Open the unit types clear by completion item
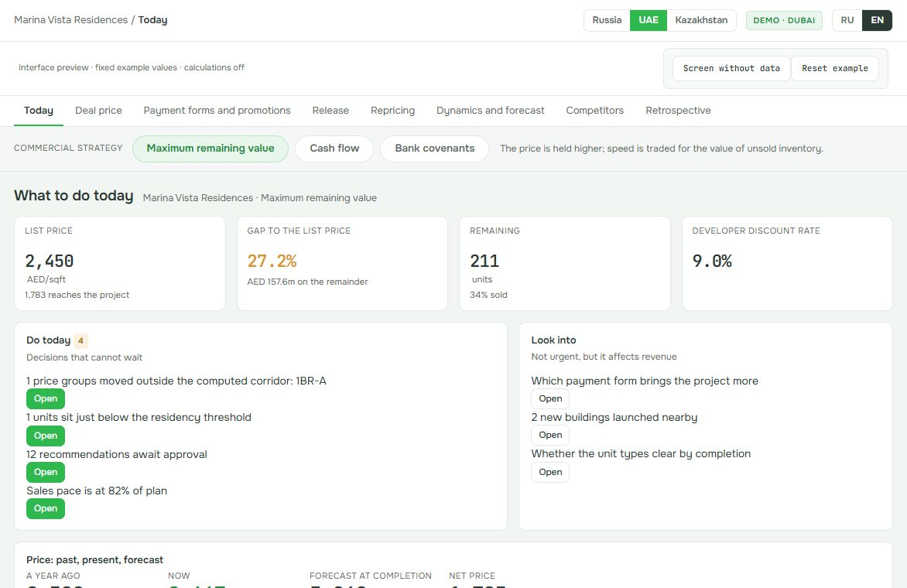Viewport: 907px width, 588px height. point(550,473)
